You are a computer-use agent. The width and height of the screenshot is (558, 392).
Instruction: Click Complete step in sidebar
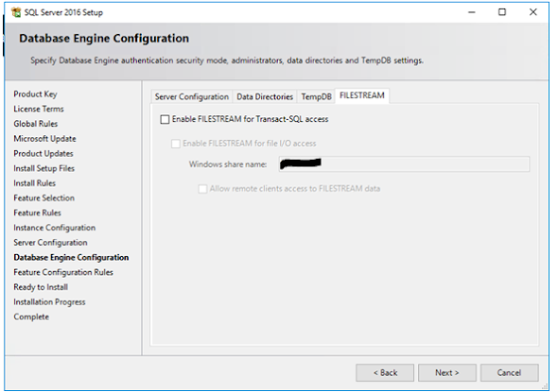tap(31, 317)
